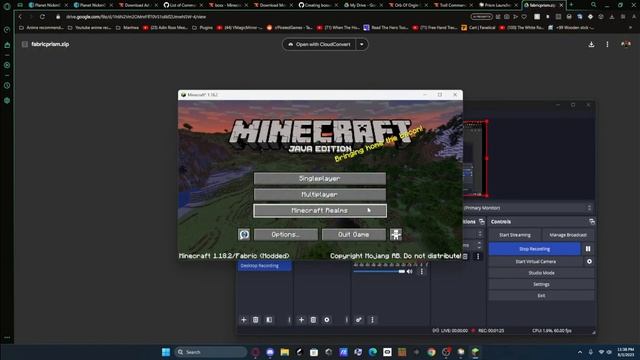640x360 pixels.
Task: Enable Studio Mode in OBS
Action: point(541,273)
